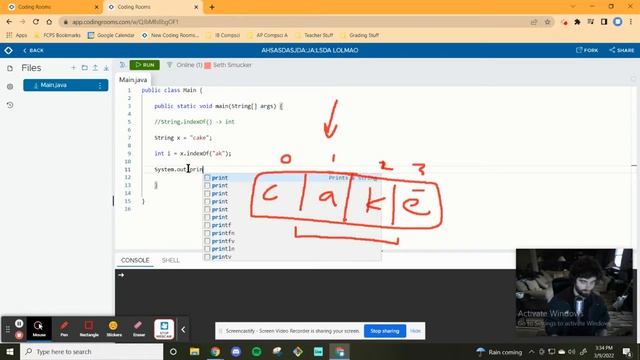Screen dimensions: 640x360
Task: Choose printf from autocomplete list
Action: click(292, 225)
